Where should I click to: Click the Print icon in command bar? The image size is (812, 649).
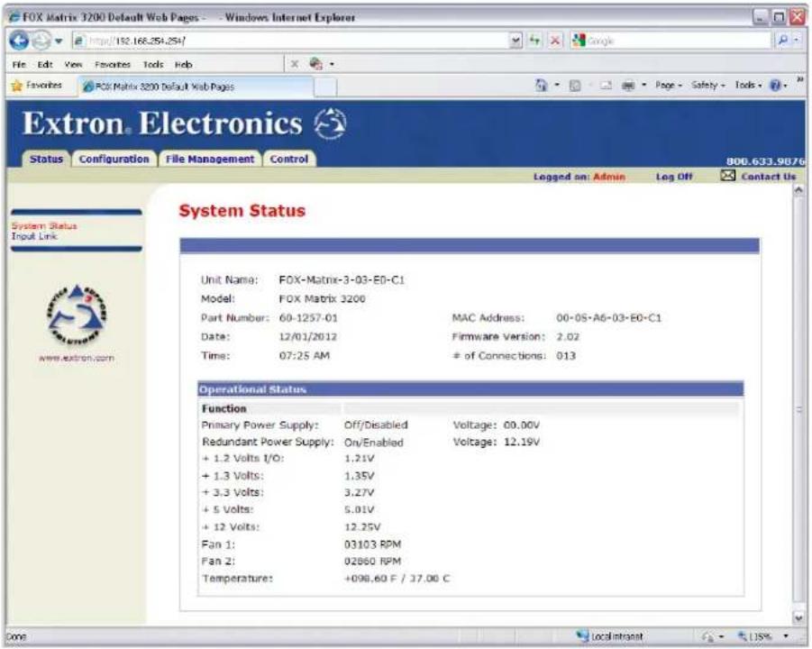click(x=627, y=86)
